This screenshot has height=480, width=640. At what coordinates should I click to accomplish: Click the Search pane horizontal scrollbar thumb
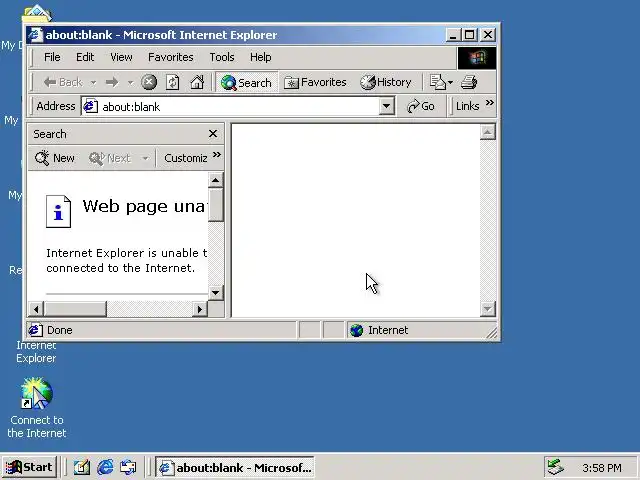(x=75, y=309)
